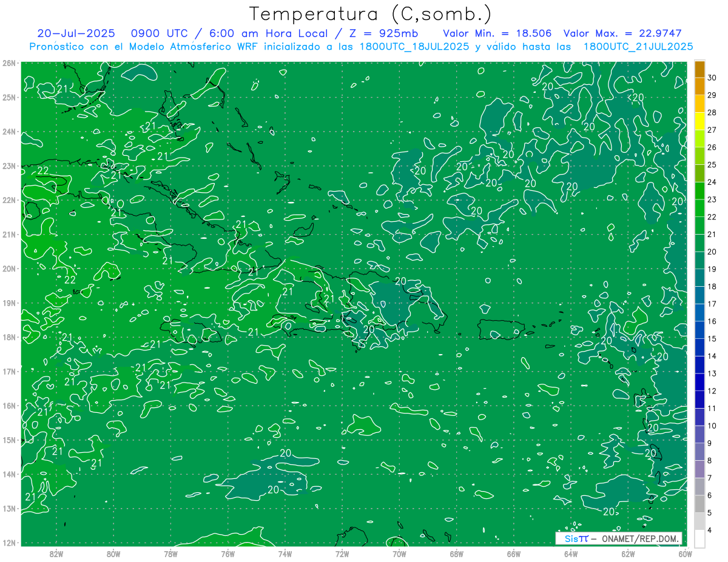Click the 74W longitude label
Image resolution: width=728 pixels, height=562 pixels.
[x=285, y=554]
